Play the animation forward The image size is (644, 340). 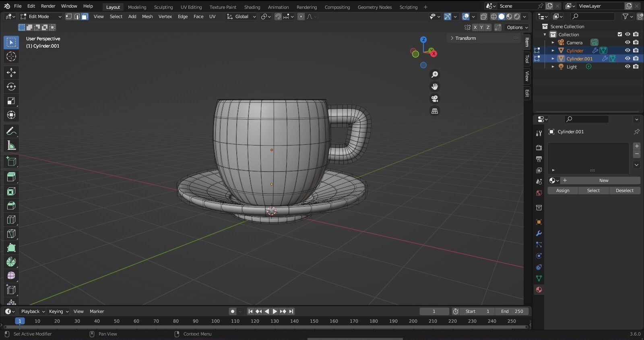pos(275,311)
